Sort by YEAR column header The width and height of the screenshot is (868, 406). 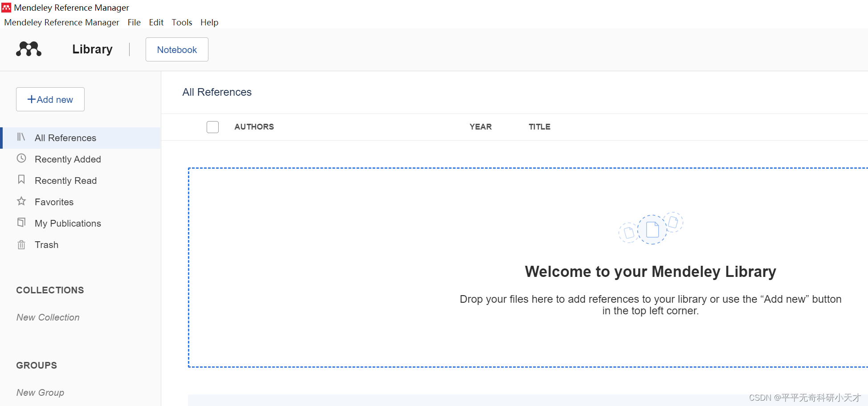click(481, 127)
